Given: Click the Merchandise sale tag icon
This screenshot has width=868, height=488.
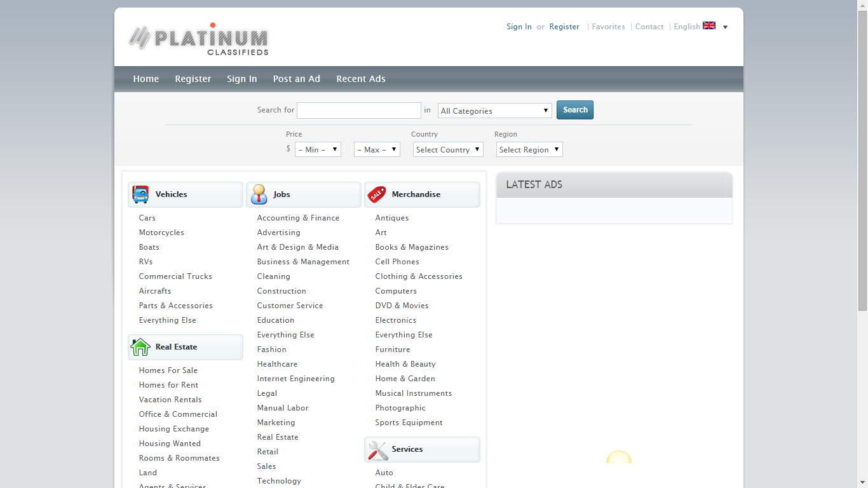Looking at the screenshot, I should (377, 194).
